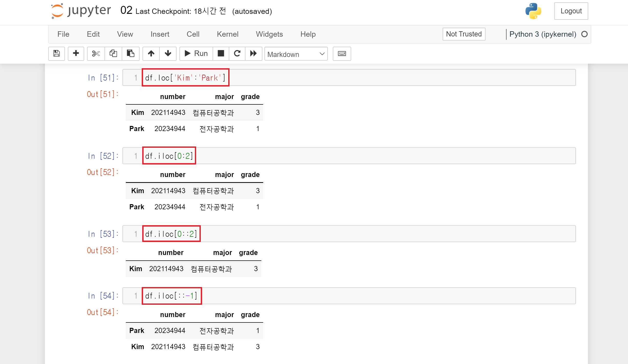Open the Cell menu
Image resolution: width=628 pixels, height=364 pixels.
tap(193, 34)
